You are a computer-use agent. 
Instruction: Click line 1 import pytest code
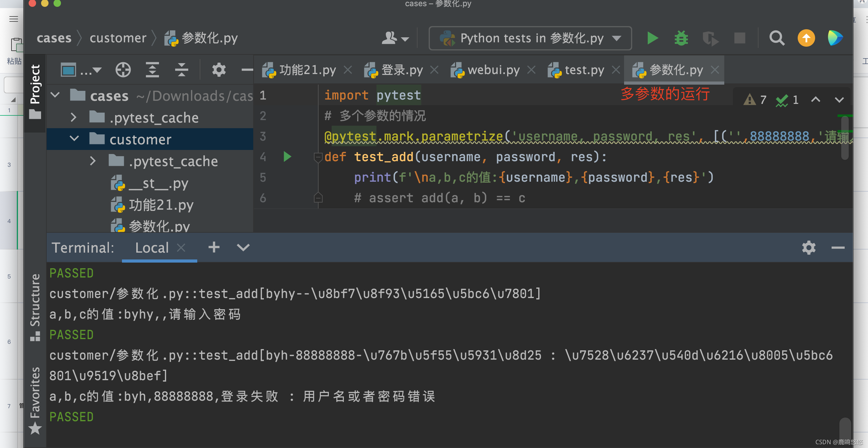(372, 95)
